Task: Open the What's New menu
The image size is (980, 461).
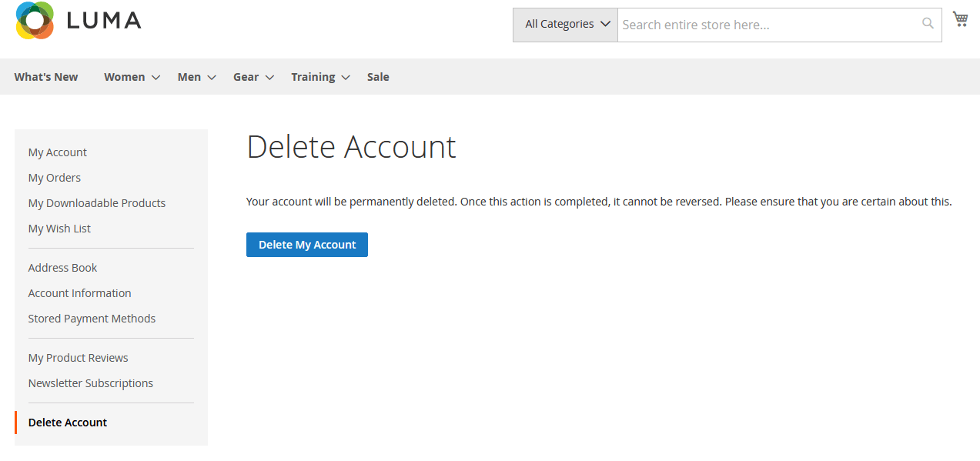Action: [45, 76]
